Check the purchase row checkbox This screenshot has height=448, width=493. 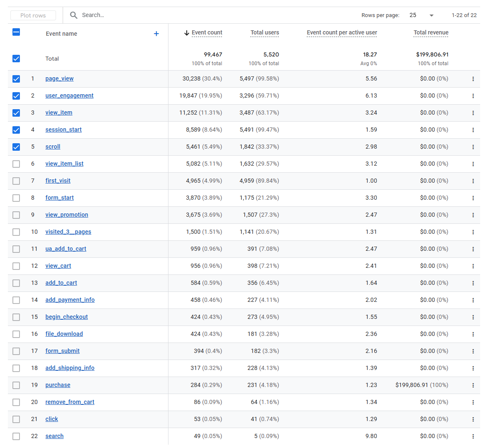coord(16,385)
